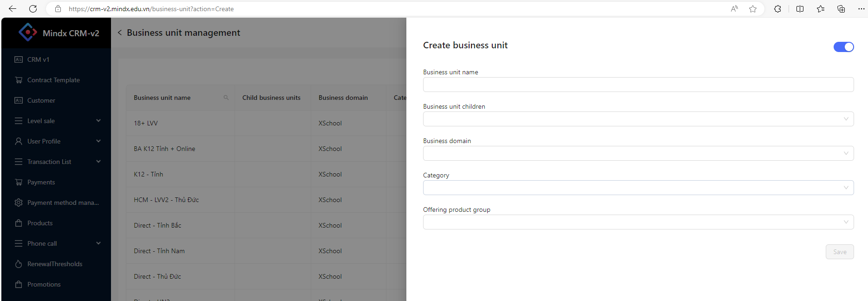Screen dimensions: 868x301
Task: Open Business domain dropdown
Action: pyautogui.click(x=638, y=153)
